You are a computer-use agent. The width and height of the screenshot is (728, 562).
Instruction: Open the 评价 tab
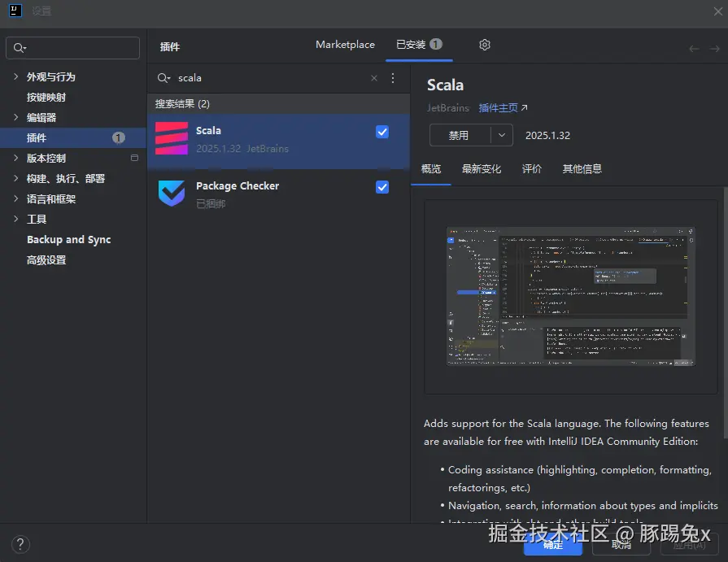(532, 169)
